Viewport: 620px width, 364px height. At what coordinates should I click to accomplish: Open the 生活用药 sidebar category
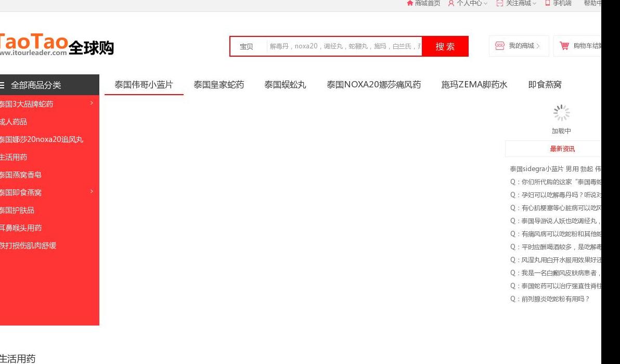(x=14, y=157)
